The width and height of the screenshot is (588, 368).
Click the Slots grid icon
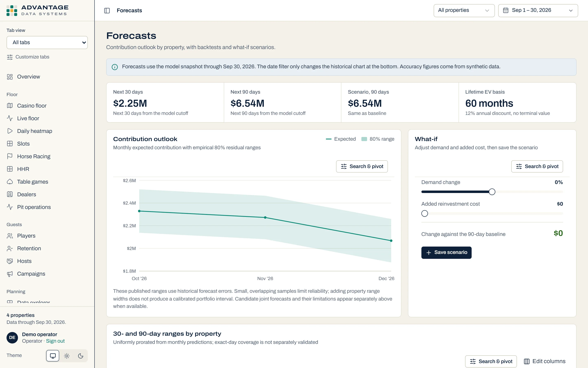[x=10, y=144]
